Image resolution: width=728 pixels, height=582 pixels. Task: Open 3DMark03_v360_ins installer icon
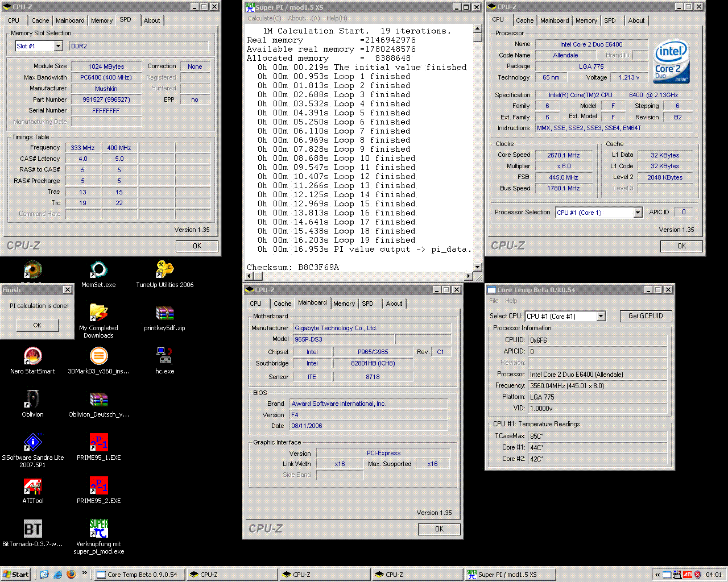tap(98, 361)
